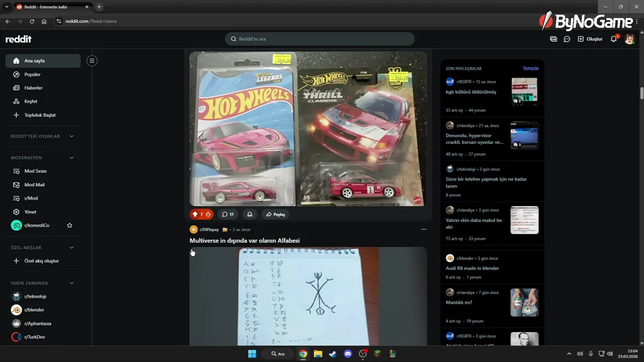Upvote the Hot Wheels post
The image size is (644, 362).
pos(195,214)
